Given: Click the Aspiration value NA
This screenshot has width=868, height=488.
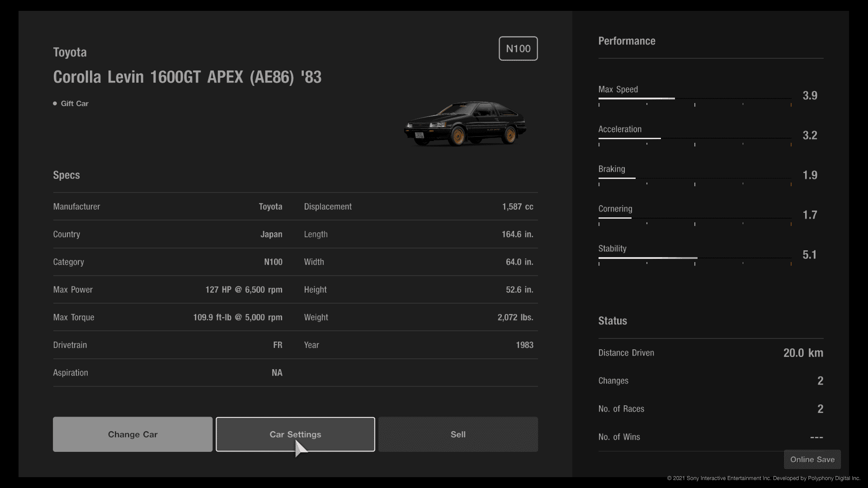Looking at the screenshot, I should (x=277, y=373).
